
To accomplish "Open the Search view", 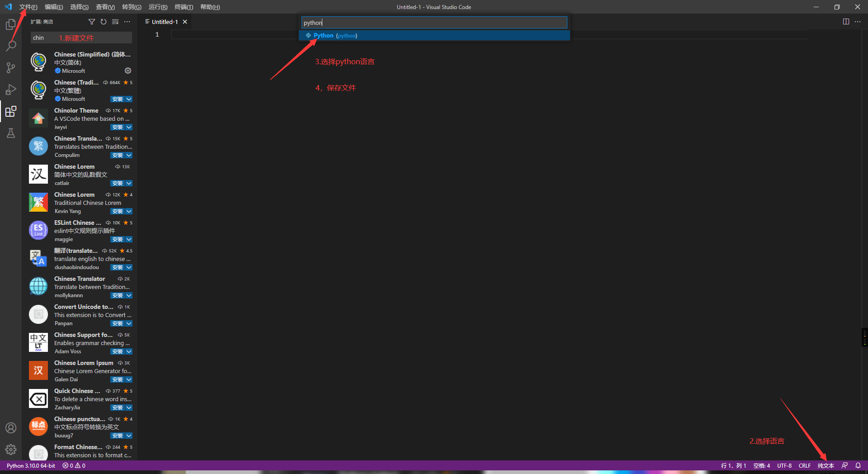I will (11, 46).
